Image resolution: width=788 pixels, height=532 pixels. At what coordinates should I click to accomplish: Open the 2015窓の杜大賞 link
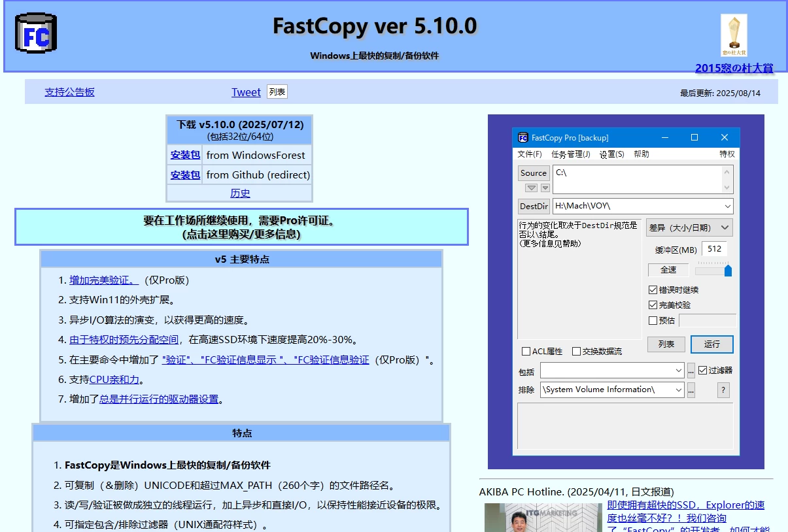pos(734,67)
